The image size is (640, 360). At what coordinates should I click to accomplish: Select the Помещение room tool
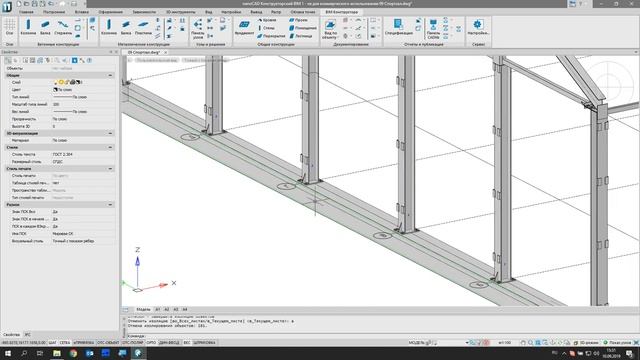point(303,28)
